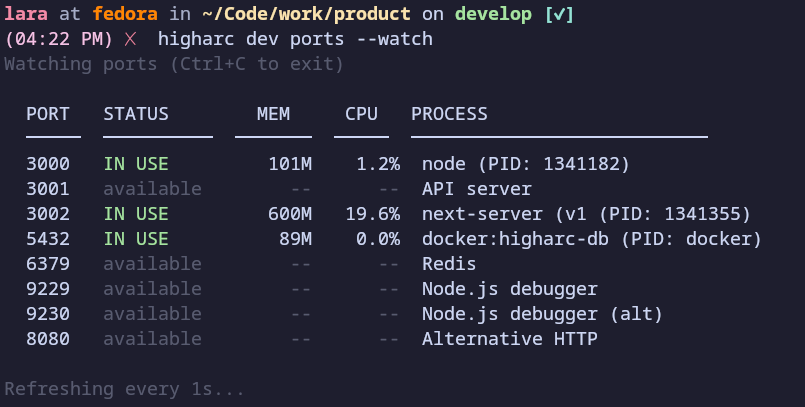Click the IN USE status for port 3002
Image resolution: width=805 pixels, height=407 pixels.
click(136, 214)
